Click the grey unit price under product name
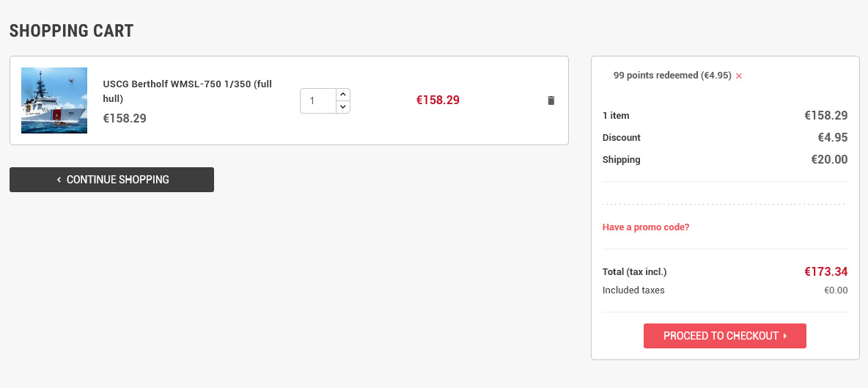Image resolution: width=868 pixels, height=388 pixels. (125, 118)
